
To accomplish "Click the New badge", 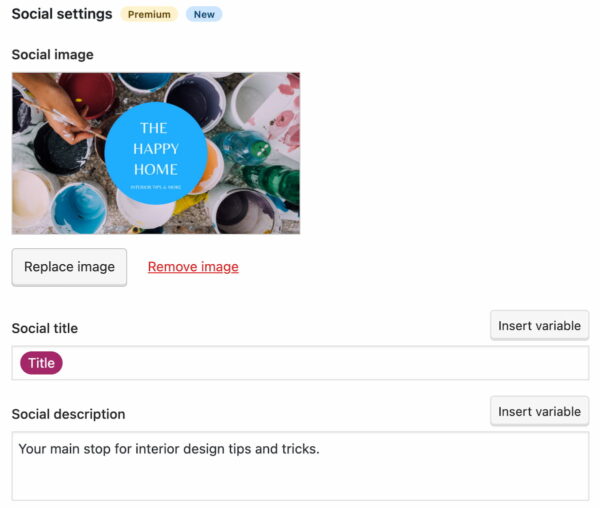I will pyautogui.click(x=204, y=15).
